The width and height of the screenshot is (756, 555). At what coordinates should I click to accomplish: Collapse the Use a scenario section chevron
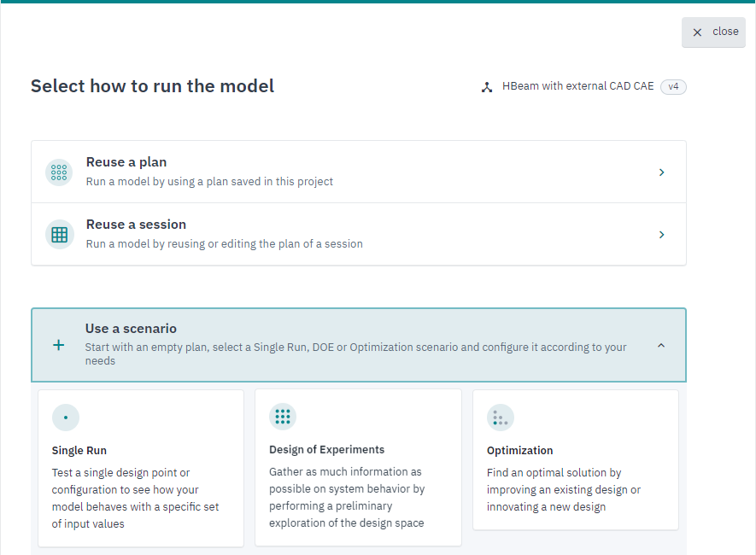click(x=661, y=346)
